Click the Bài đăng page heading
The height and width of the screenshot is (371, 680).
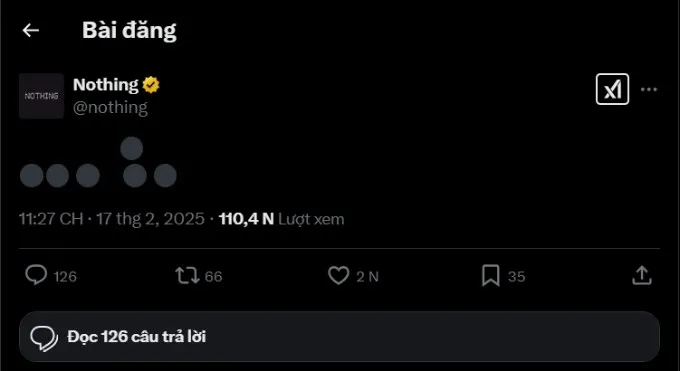pyautogui.click(x=129, y=30)
